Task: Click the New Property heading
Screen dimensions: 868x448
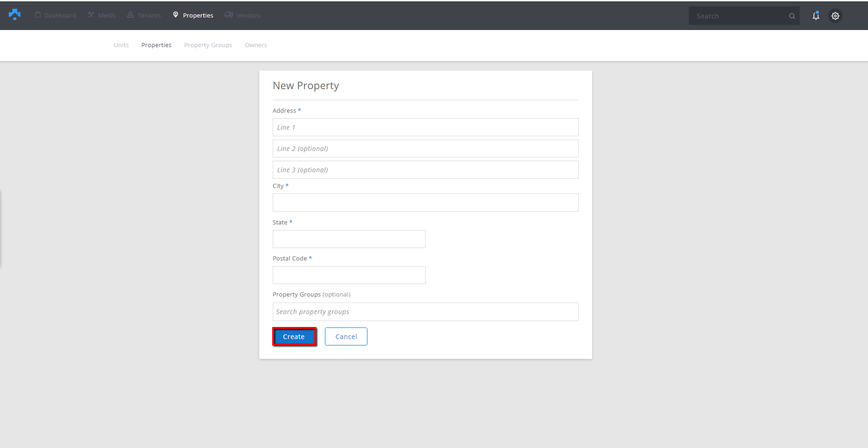Action: point(306,86)
